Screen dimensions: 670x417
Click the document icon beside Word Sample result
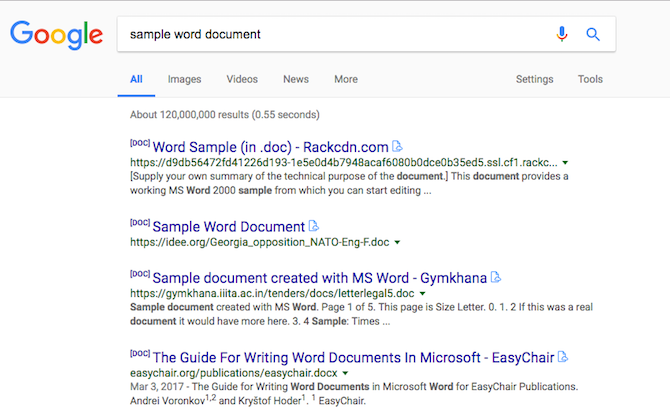pyautogui.click(x=398, y=147)
